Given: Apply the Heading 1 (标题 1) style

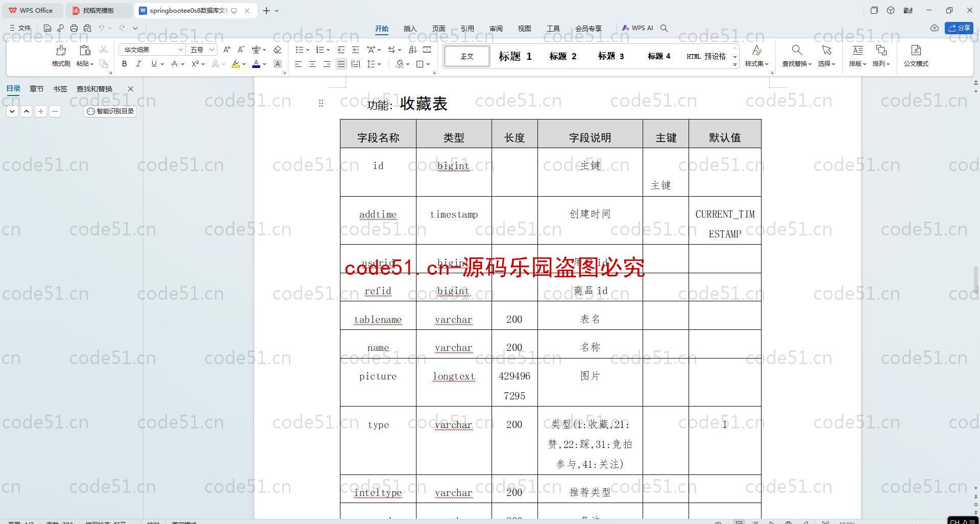Looking at the screenshot, I should [x=515, y=56].
